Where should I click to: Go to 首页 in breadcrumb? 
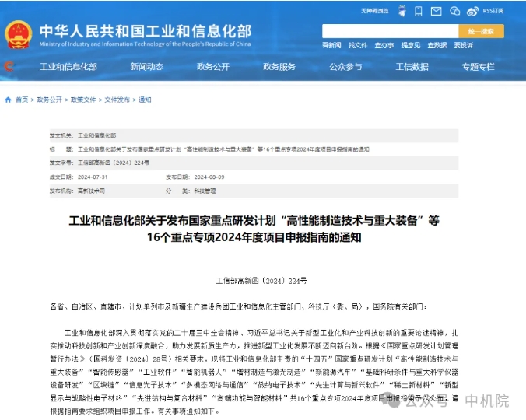tap(22, 100)
